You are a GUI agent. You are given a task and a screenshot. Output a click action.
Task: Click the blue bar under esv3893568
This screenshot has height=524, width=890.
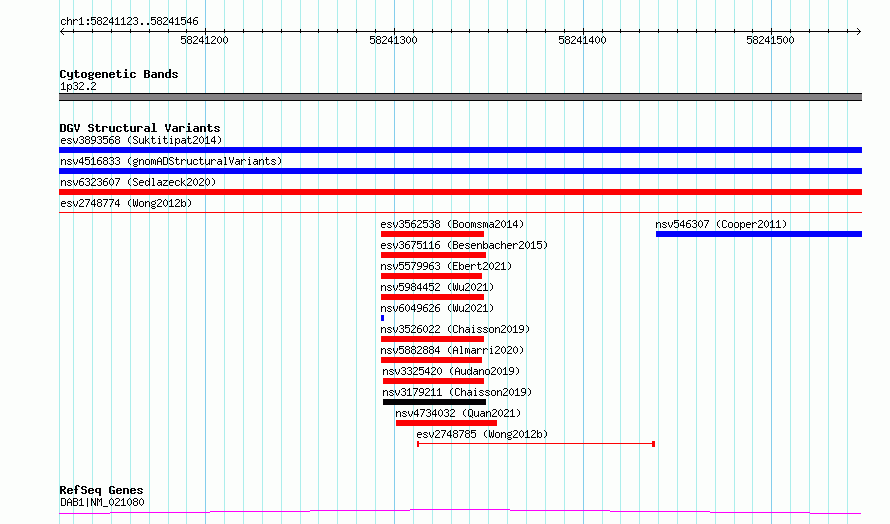[x=460, y=150]
